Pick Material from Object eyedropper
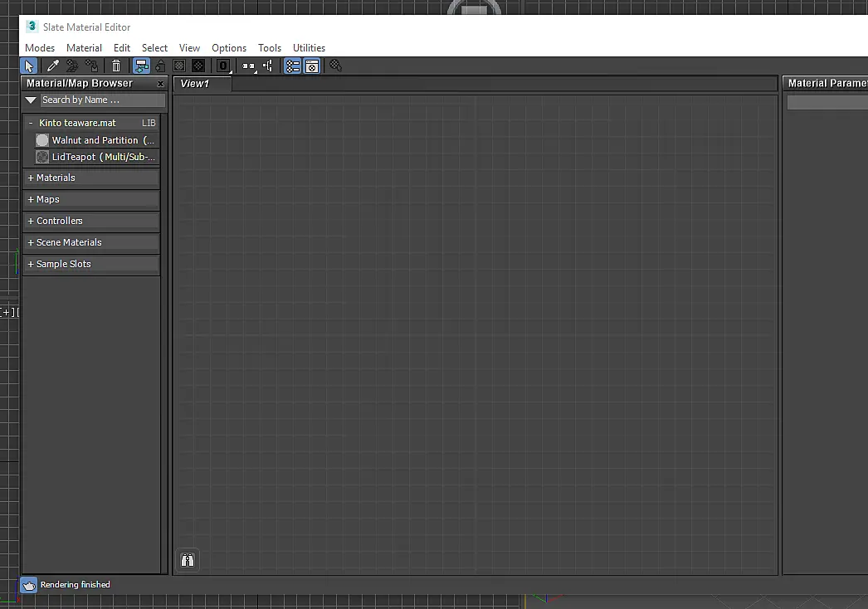The height and width of the screenshot is (609, 868). pyautogui.click(x=52, y=66)
